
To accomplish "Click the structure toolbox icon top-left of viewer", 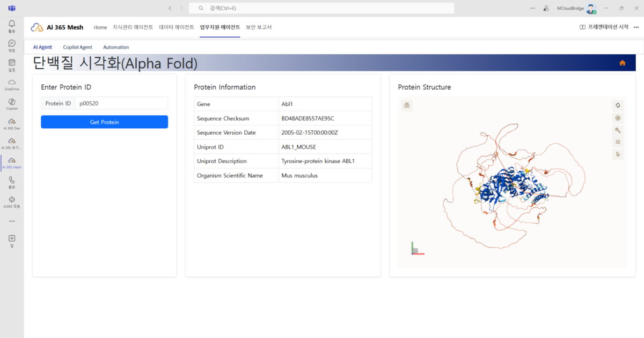I will [407, 106].
